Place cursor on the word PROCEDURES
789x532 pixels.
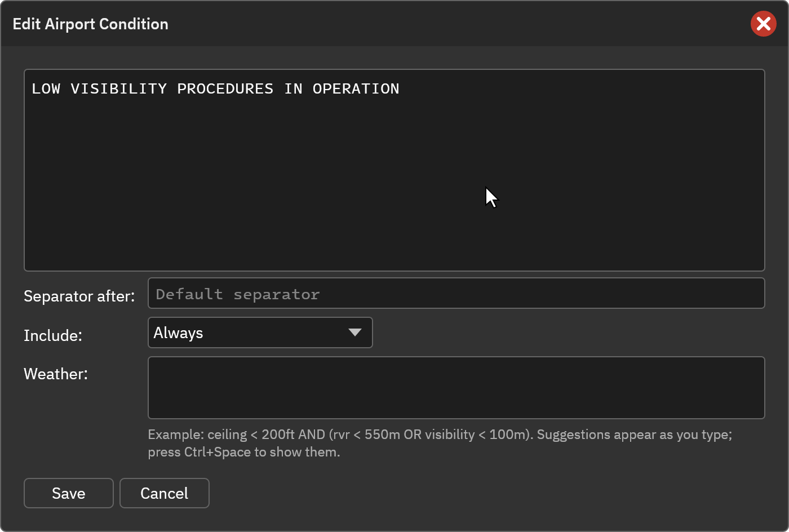pyautogui.click(x=225, y=88)
